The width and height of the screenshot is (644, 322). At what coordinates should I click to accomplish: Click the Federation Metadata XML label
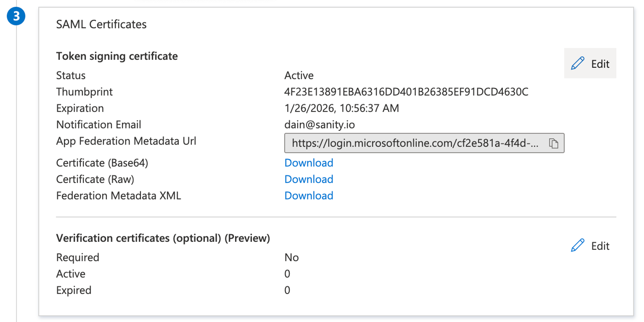click(x=119, y=196)
